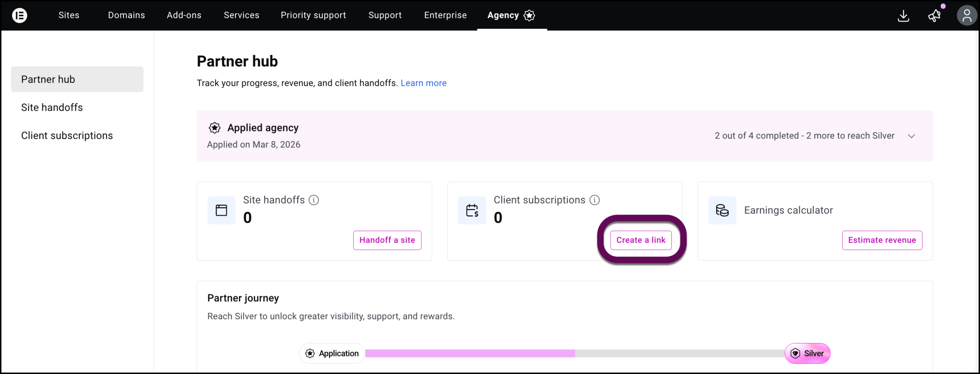This screenshot has width=980, height=374.
Task: Click the Agency star badge icon
Action: 529,16
